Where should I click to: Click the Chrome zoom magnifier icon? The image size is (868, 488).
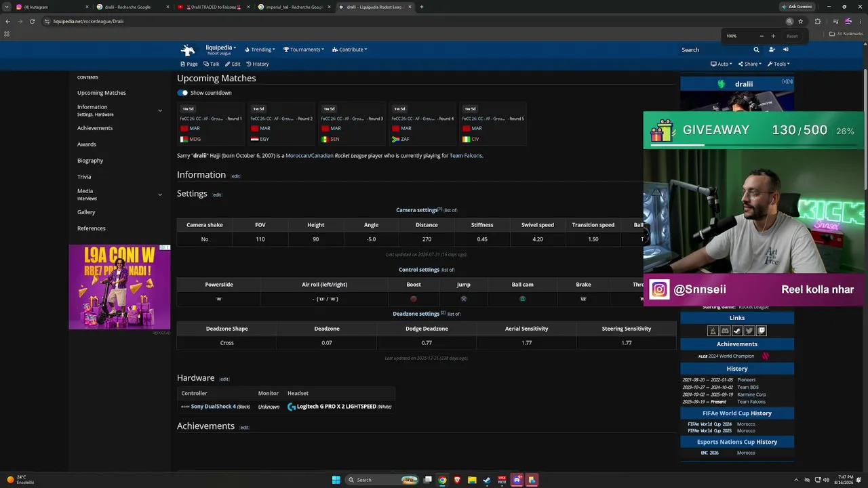click(789, 21)
